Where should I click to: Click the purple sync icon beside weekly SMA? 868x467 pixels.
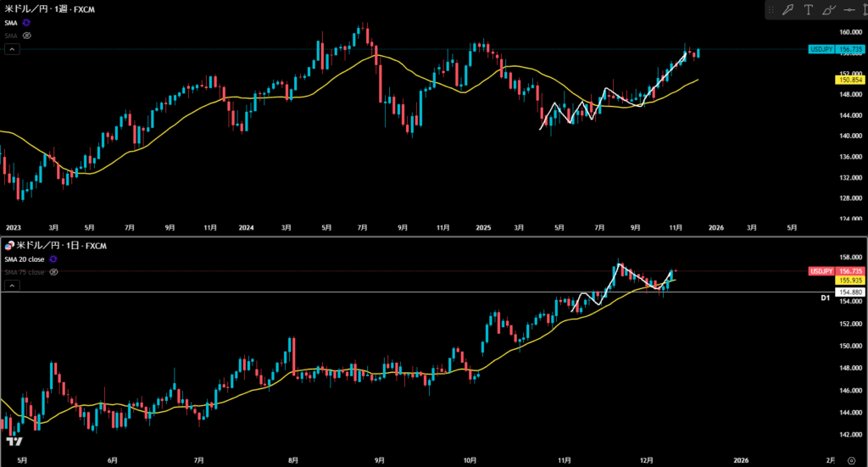point(26,23)
